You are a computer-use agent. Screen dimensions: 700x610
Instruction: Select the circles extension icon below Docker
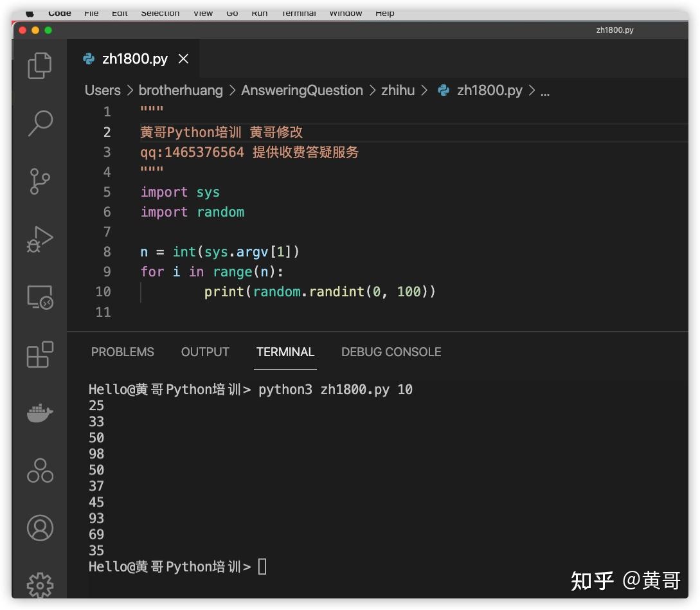[40, 470]
